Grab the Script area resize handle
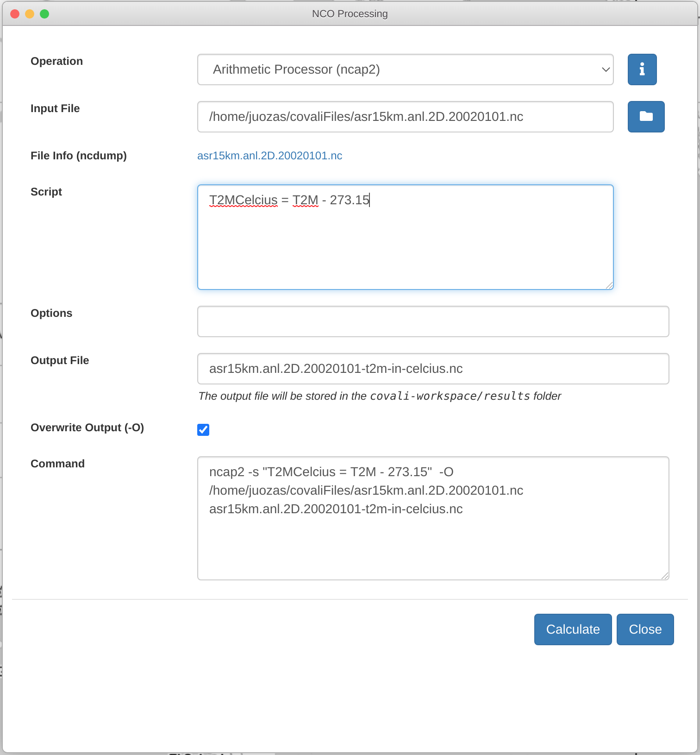700x755 pixels. [609, 285]
